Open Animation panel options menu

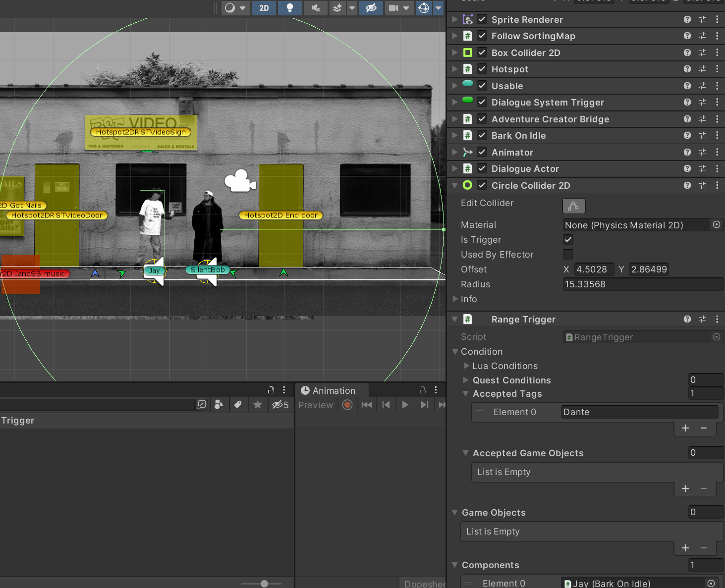(x=436, y=390)
